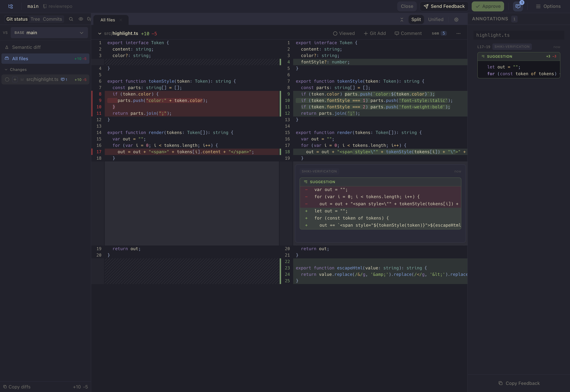Switch to Unified diff view
570x392 pixels.
[x=436, y=19]
